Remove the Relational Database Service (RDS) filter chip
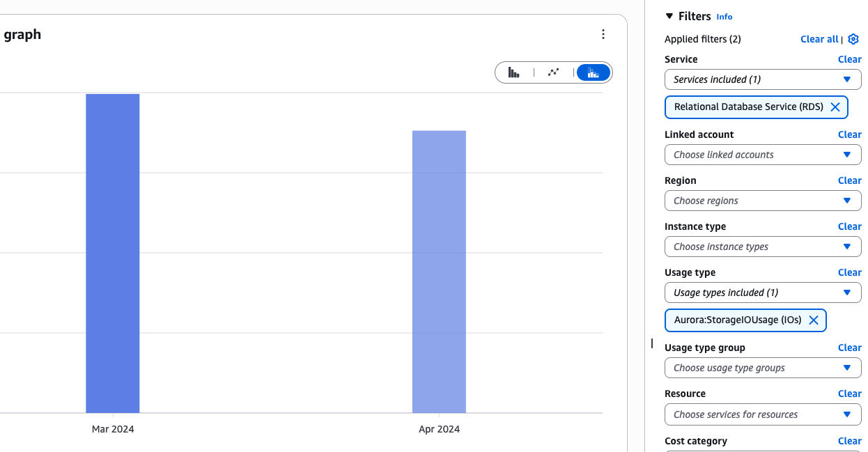This screenshot has height=452, width=868. (x=835, y=107)
